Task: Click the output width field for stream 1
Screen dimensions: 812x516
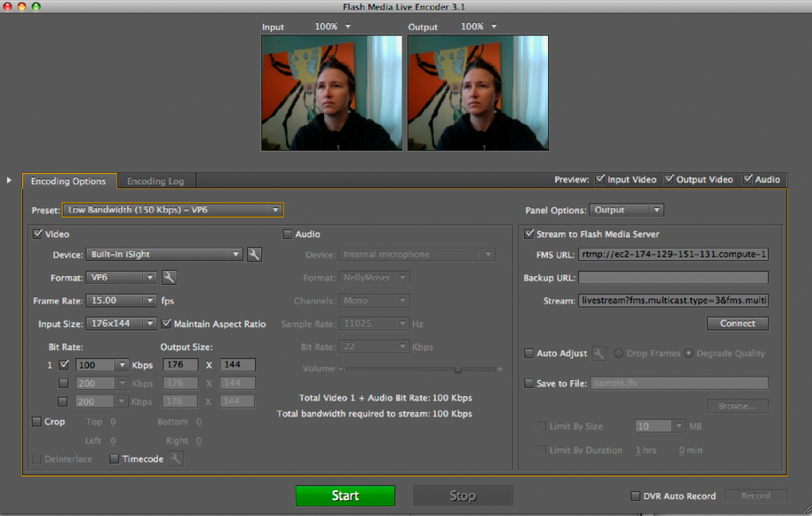Action: [x=180, y=365]
